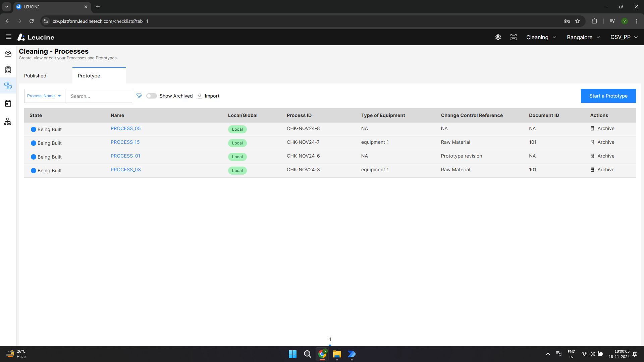Click the Being Built status dot for PROCESS_15
This screenshot has height=362, width=644.
(33, 143)
